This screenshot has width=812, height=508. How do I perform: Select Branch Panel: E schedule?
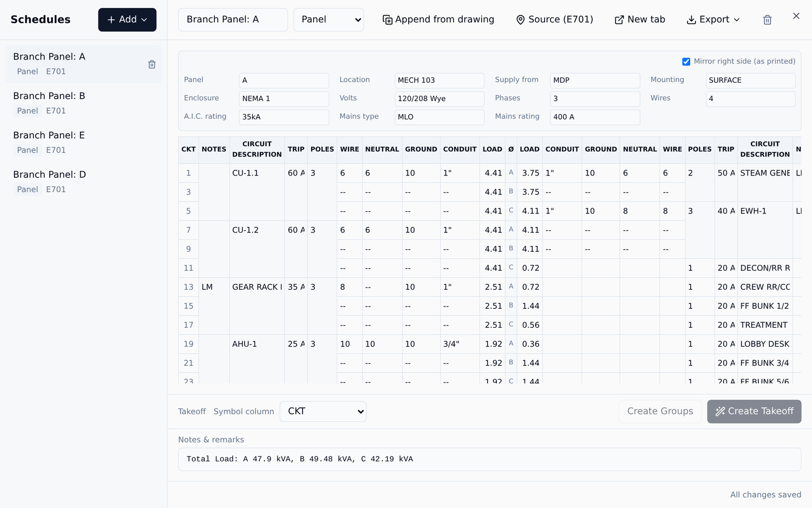click(x=83, y=142)
